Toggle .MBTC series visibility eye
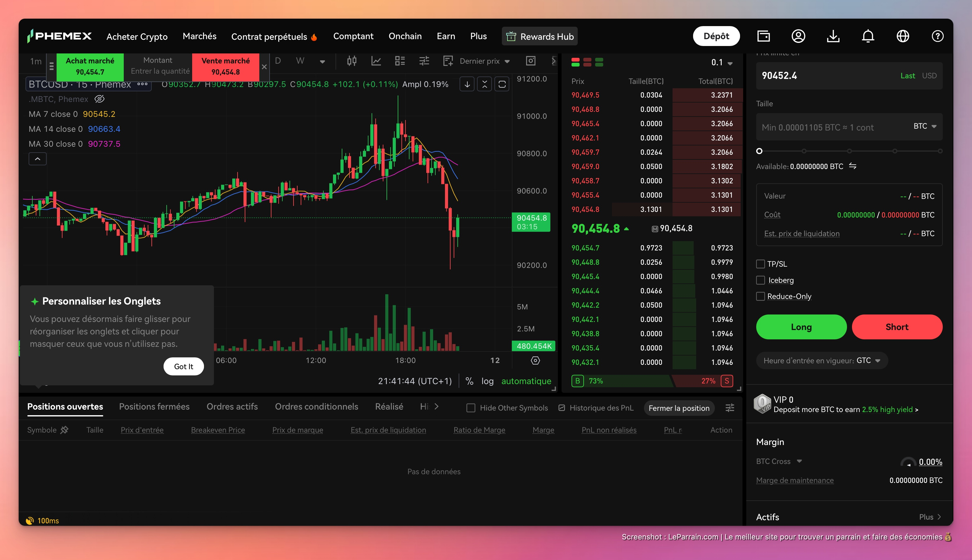The height and width of the screenshot is (560, 972). pyautogui.click(x=99, y=99)
